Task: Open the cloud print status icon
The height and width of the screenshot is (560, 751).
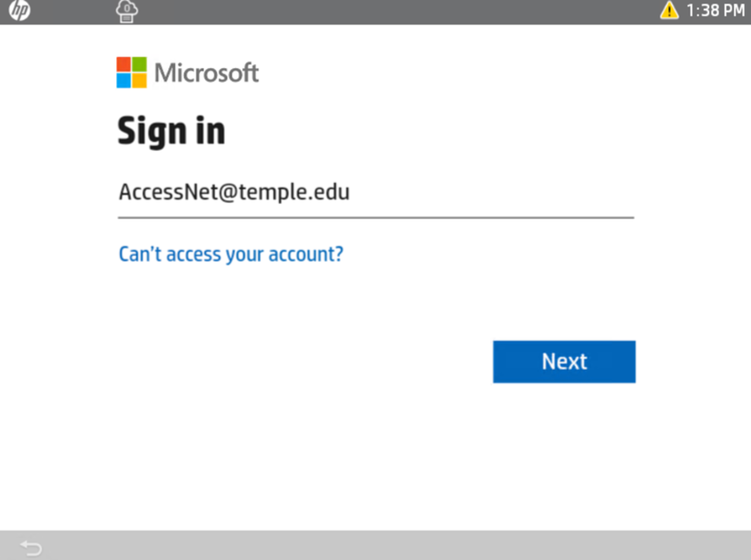Action: tap(127, 11)
